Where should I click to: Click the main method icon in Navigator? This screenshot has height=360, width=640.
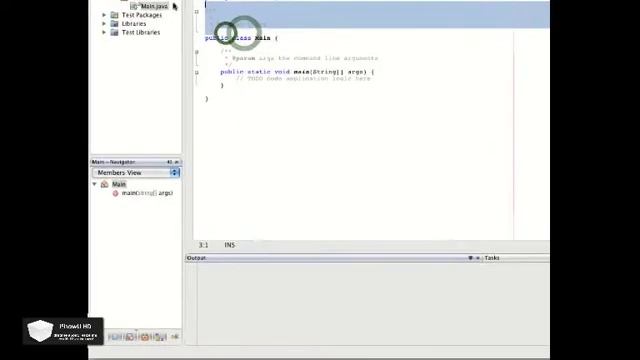(115, 193)
